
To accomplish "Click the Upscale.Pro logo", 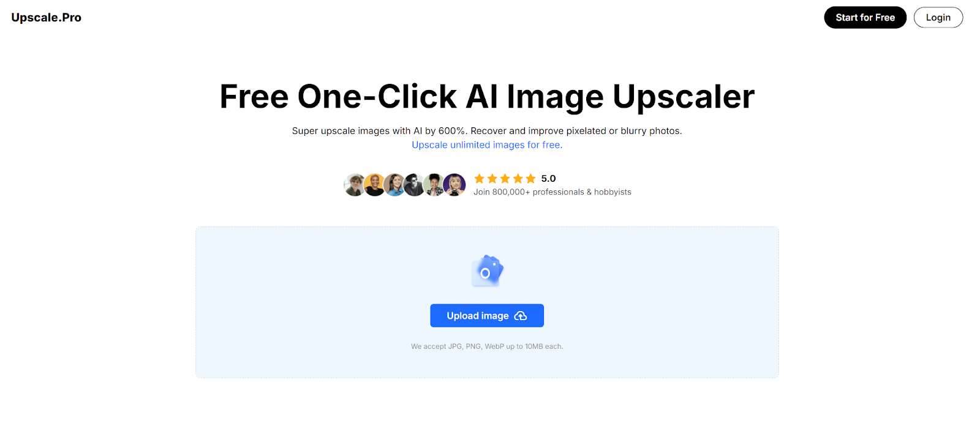I will [x=46, y=18].
